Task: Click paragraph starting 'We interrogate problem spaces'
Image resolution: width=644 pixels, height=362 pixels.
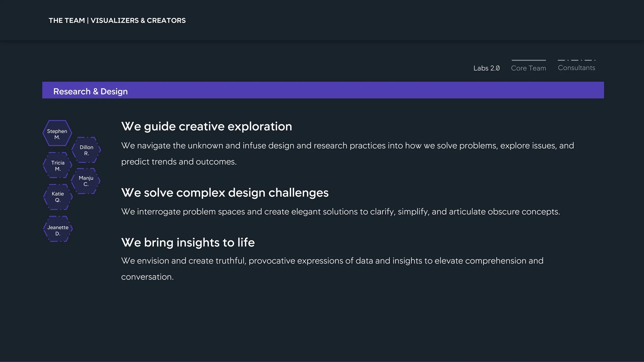Action: pos(341,212)
